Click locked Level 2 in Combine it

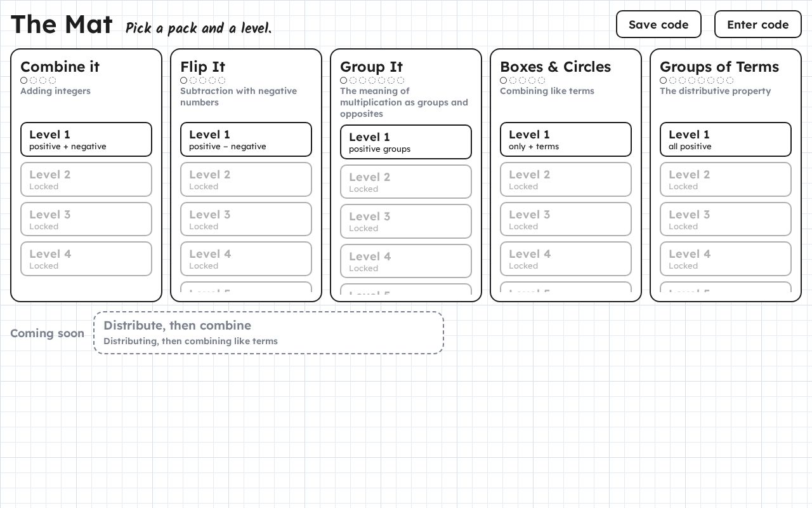pyautogui.click(x=86, y=179)
